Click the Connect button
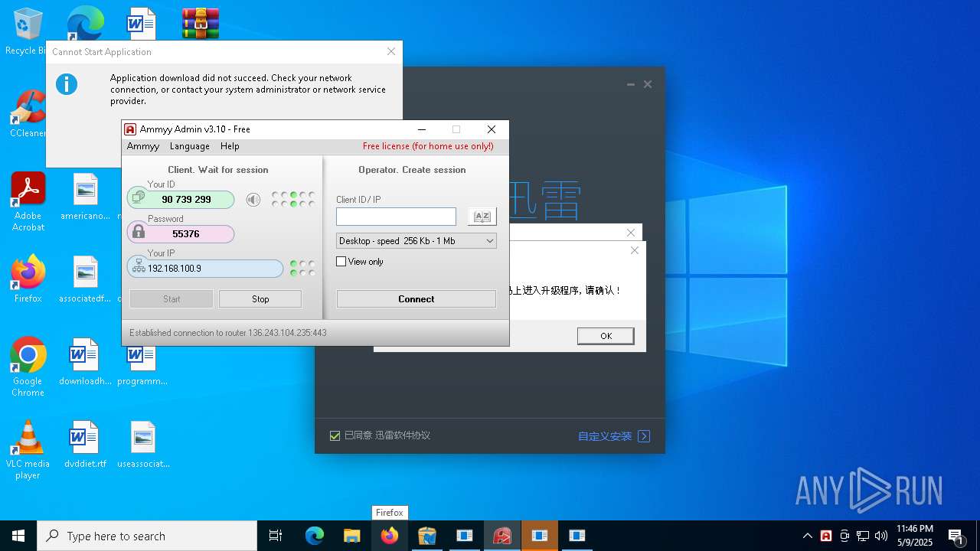Screen dimensions: 980x551 point(416,299)
